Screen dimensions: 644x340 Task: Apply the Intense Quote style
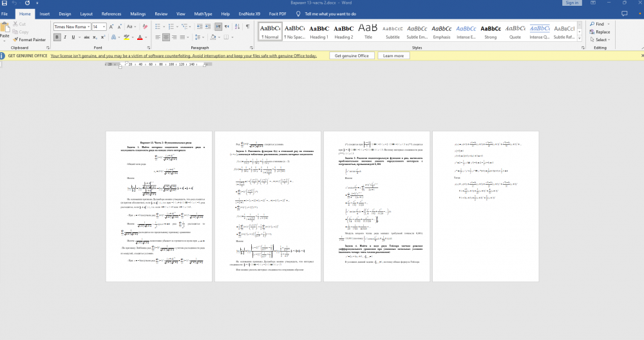click(x=539, y=32)
